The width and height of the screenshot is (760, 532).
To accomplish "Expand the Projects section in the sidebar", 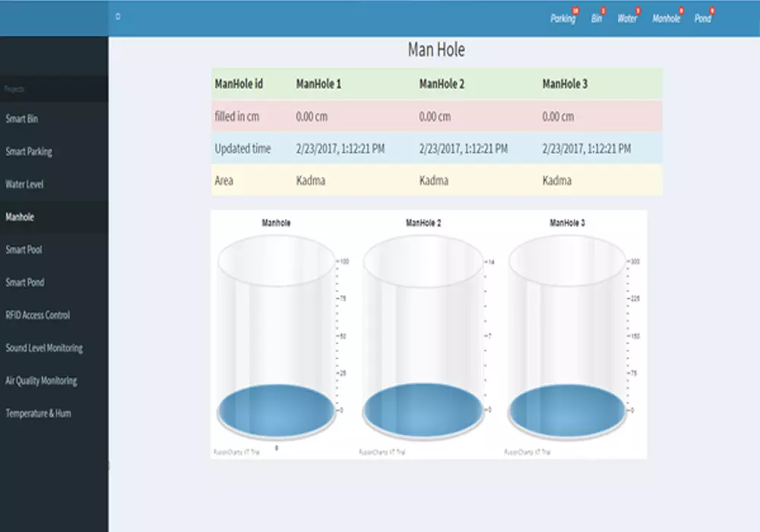I will coord(17,89).
